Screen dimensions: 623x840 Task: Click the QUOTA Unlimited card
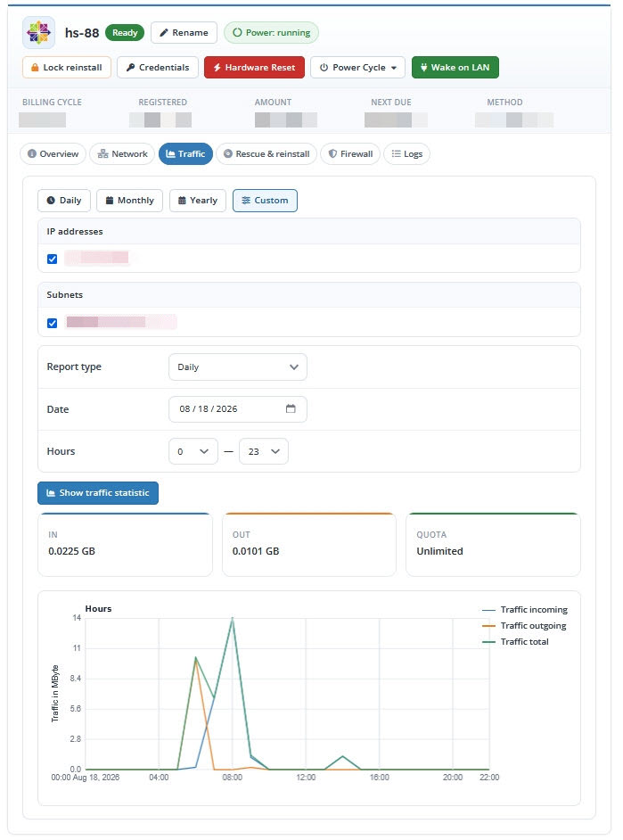click(493, 544)
